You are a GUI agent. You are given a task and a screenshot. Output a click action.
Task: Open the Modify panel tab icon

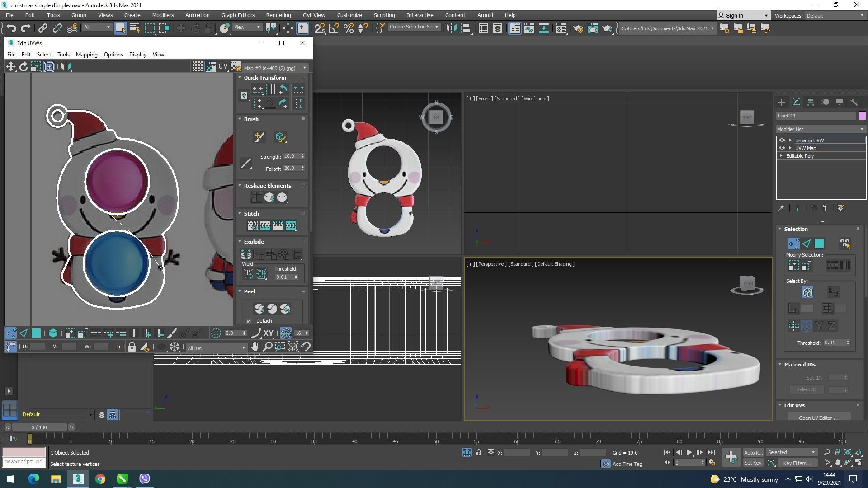(796, 102)
